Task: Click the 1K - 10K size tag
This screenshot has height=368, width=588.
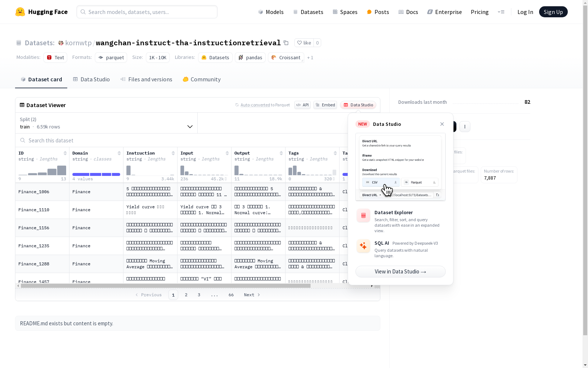Action: [x=158, y=57]
